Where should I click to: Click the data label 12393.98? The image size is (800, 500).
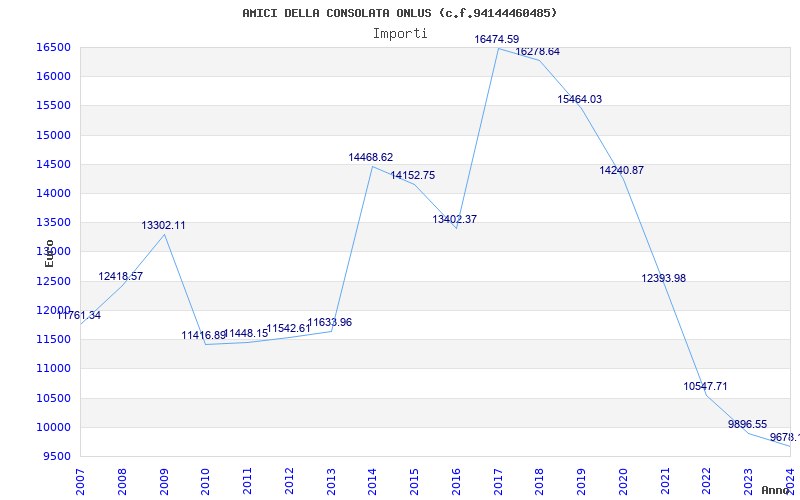tap(663, 279)
